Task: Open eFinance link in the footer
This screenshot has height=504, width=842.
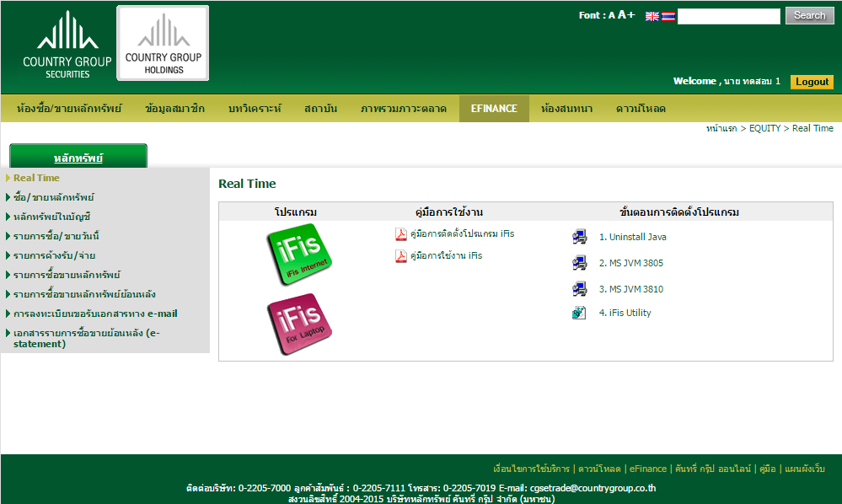Action: pos(647,469)
